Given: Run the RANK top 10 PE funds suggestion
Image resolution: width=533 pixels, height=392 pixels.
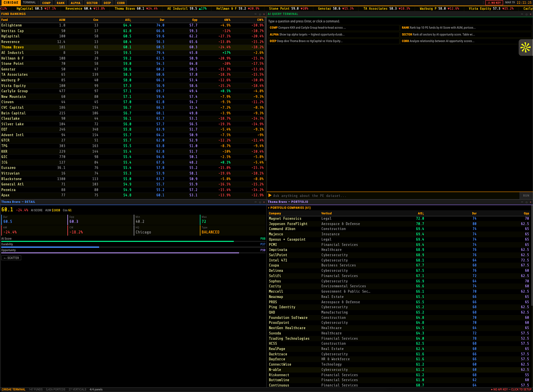Looking at the screenshot, I should point(466,27).
